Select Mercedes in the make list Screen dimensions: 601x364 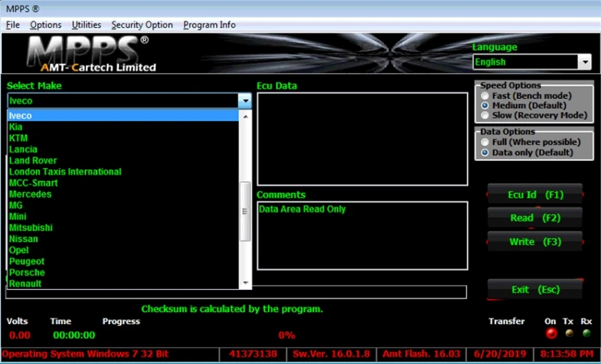(x=123, y=194)
